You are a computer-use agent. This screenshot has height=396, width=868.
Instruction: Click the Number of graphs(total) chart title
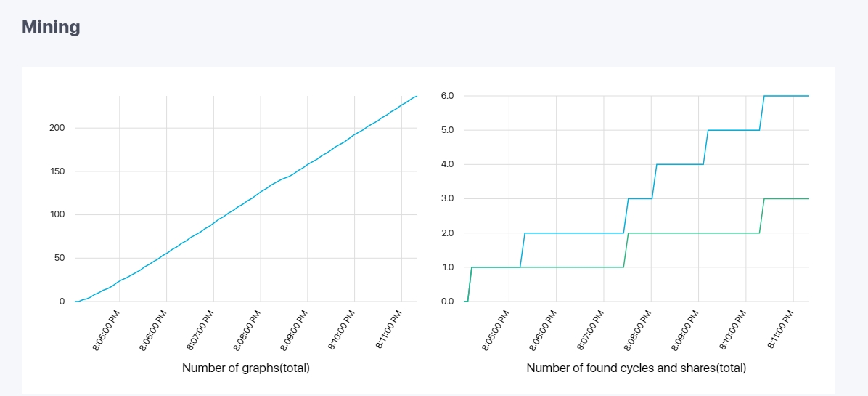tap(246, 368)
